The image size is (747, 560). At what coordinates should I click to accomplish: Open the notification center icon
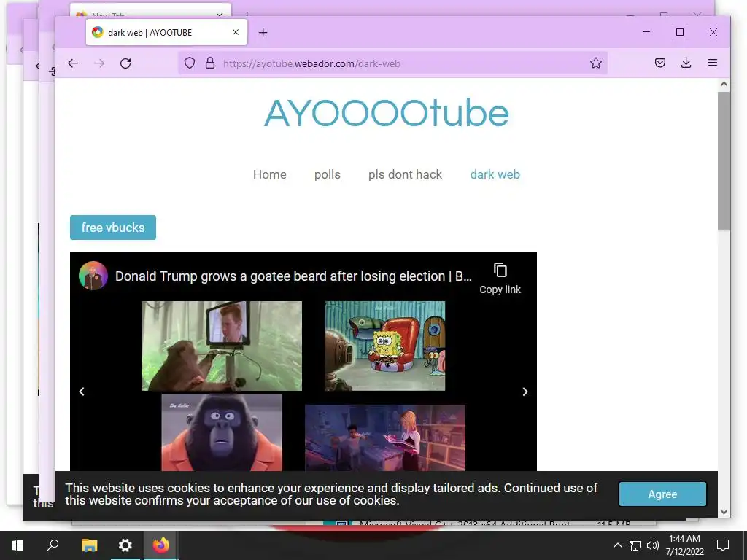pos(723,545)
